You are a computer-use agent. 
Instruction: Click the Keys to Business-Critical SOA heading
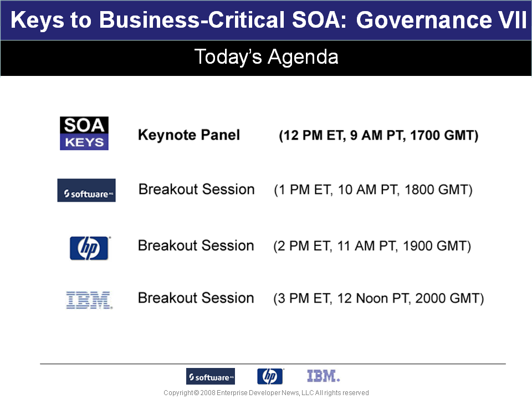pyautogui.click(x=178, y=20)
